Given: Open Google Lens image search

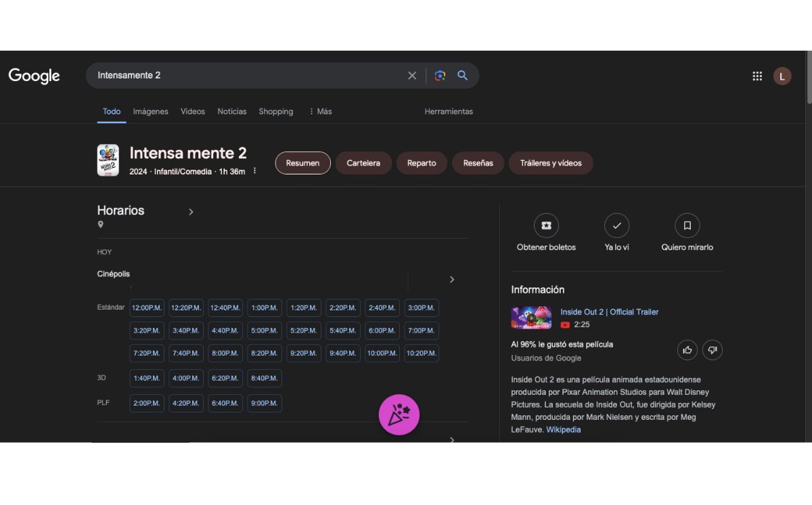Looking at the screenshot, I should (x=440, y=76).
